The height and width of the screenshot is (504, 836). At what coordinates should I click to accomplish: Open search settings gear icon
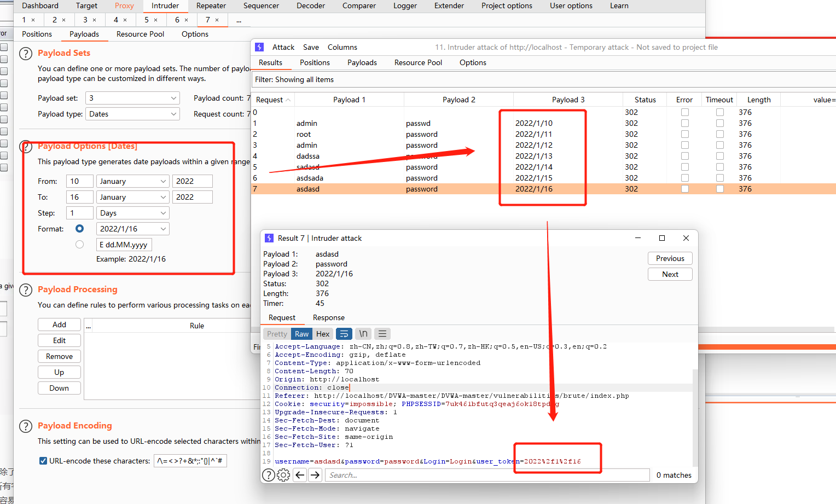[x=283, y=475]
